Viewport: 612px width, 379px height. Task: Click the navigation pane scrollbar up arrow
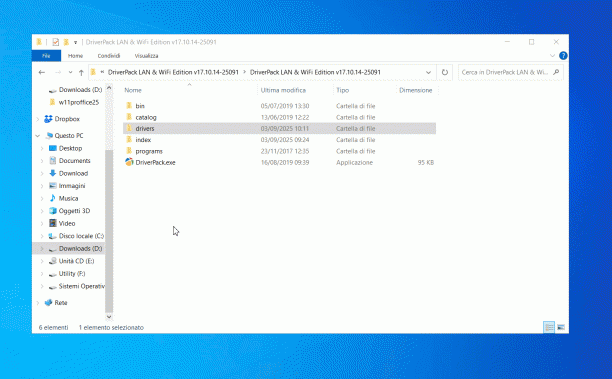109,88
